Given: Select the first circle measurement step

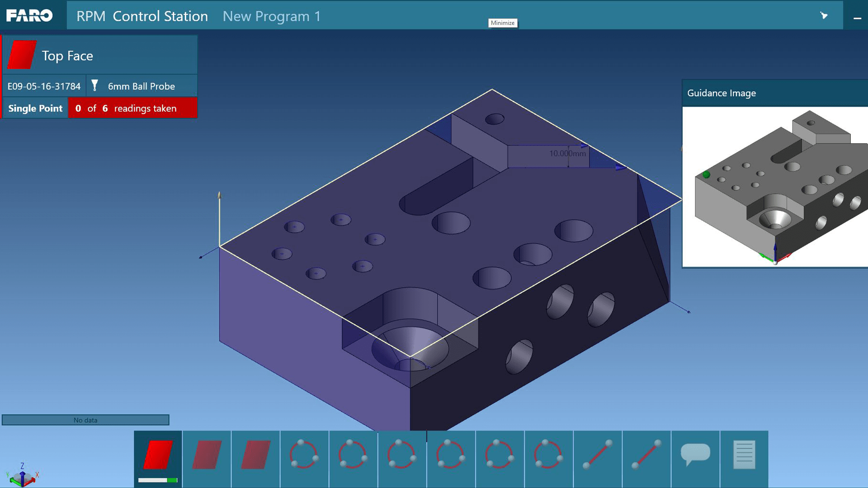Looking at the screenshot, I should tap(304, 455).
